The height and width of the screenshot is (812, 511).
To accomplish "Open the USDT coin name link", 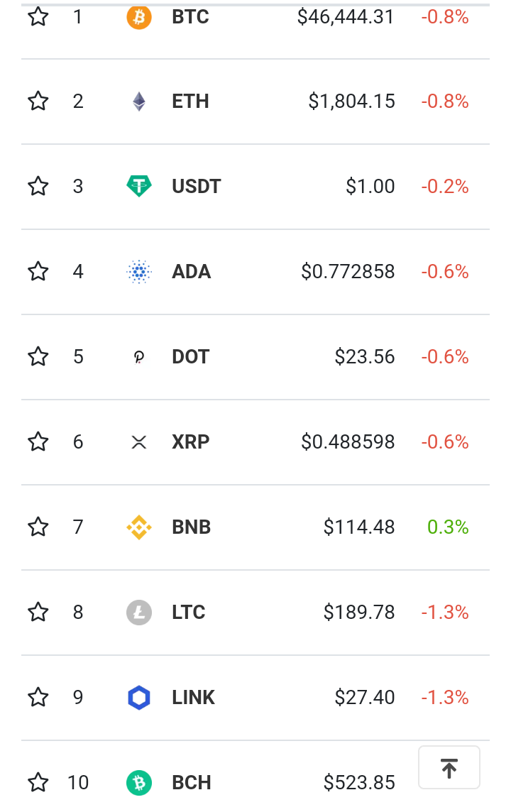I will 196,187.
